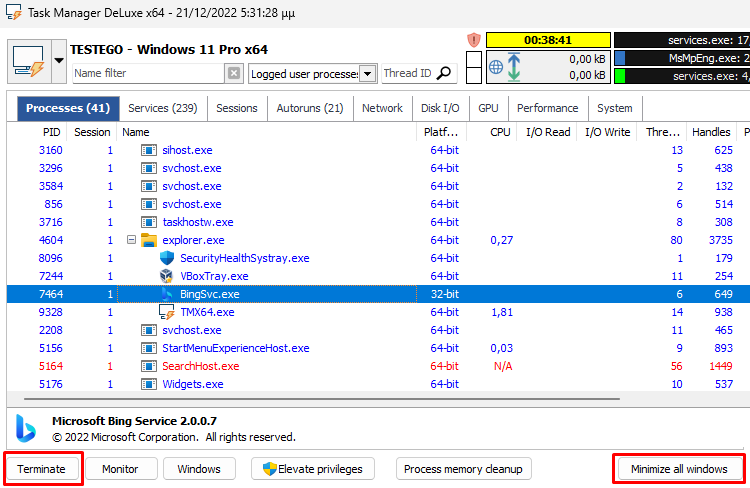Sort by the Handles column header
Viewport: 750px width, 488px height.
tap(711, 132)
